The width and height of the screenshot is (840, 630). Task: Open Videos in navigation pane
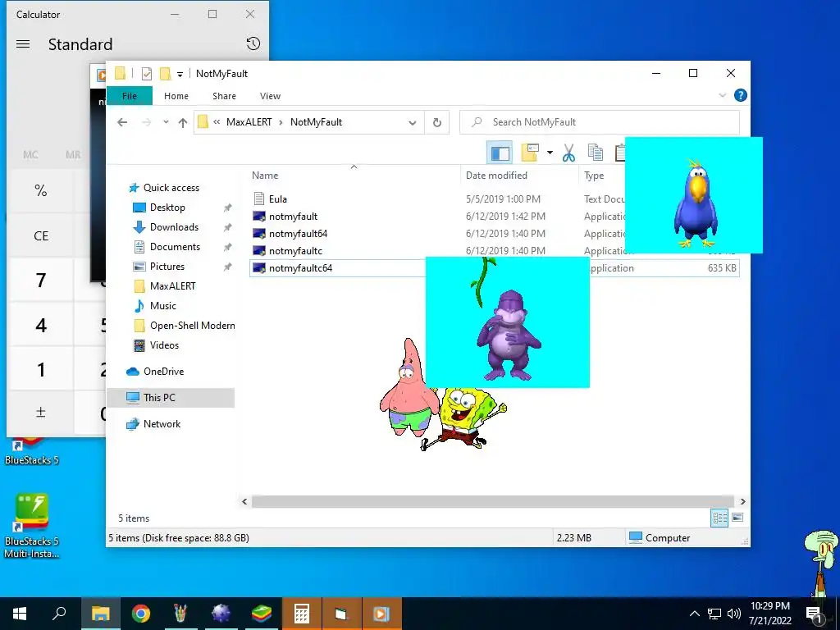[164, 345]
